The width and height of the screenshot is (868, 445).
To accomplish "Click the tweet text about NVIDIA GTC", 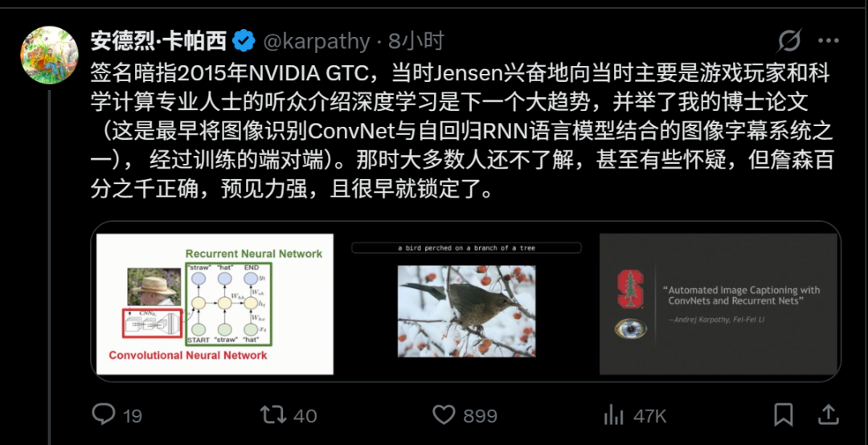I will pos(462,131).
